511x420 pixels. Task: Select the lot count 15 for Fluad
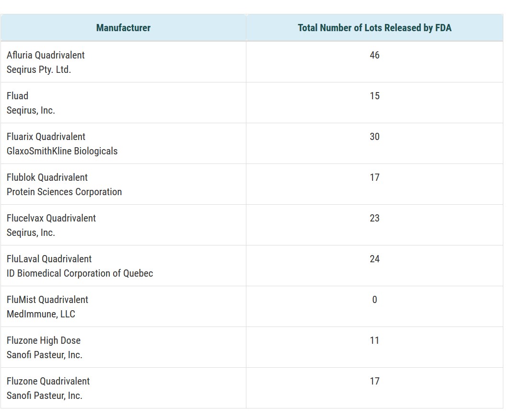click(x=374, y=96)
